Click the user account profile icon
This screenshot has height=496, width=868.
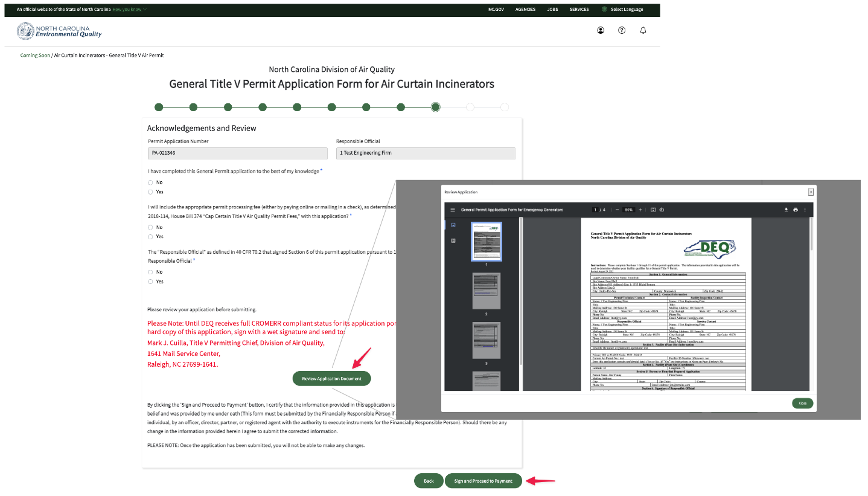[601, 30]
